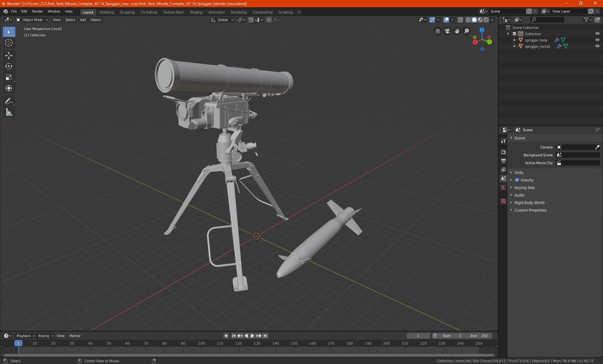This screenshot has height=364, width=603.
Task: Open the Object Mode dropdown
Action: pos(32,20)
